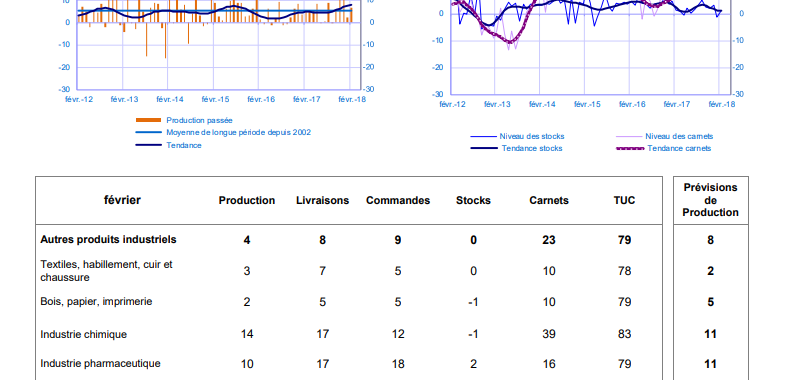Select the Prévisions de Production header
This screenshot has height=380, width=790.
(710, 200)
